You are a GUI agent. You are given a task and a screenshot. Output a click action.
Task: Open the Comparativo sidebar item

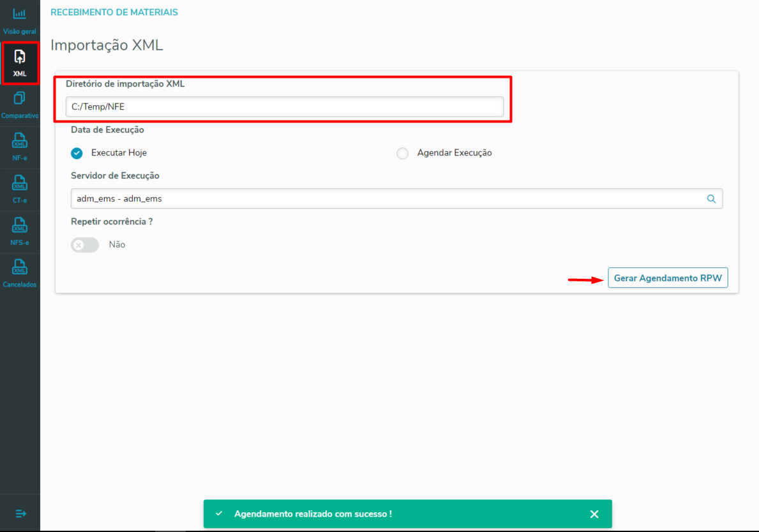pos(19,105)
